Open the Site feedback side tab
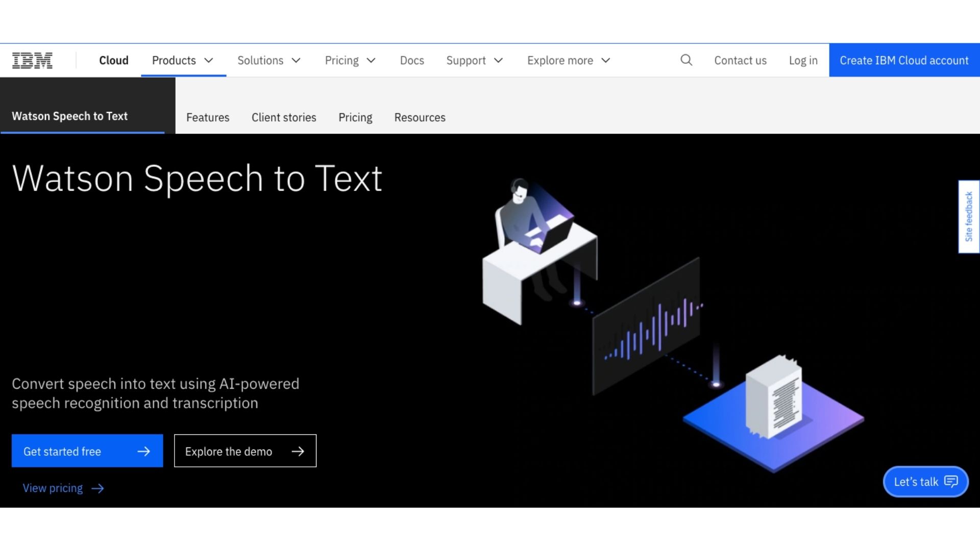Viewport: 980px width, 551px height. [968, 216]
